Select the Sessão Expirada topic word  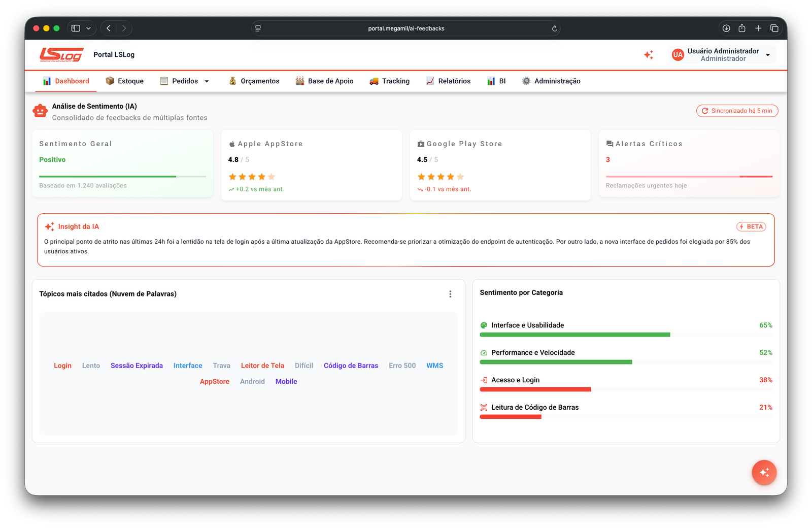137,366
